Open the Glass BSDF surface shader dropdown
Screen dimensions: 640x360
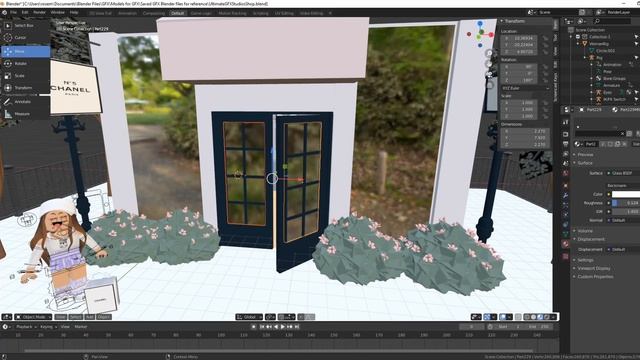tap(624, 173)
